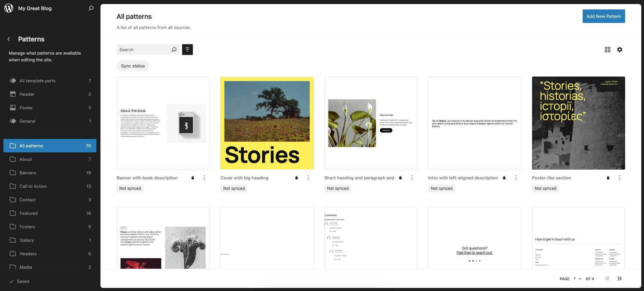Click the lock icon on Banner with book description
This screenshot has width=644, height=291.
point(193,178)
